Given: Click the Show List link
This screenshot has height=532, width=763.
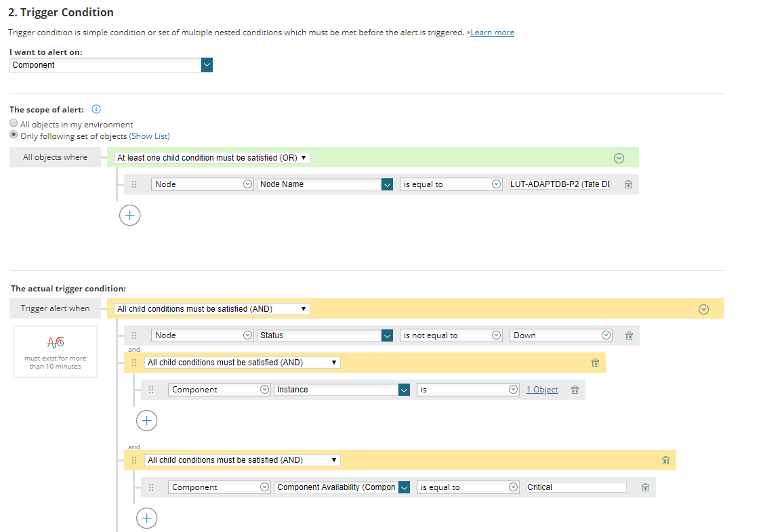Looking at the screenshot, I should point(149,136).
